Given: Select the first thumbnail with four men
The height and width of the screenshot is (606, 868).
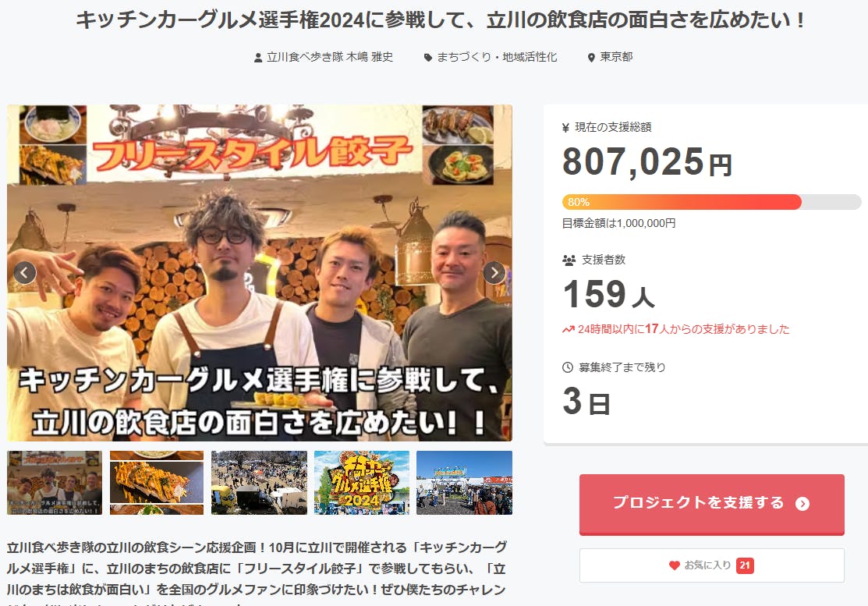Looking at the screenshot, I should (55, 483).
